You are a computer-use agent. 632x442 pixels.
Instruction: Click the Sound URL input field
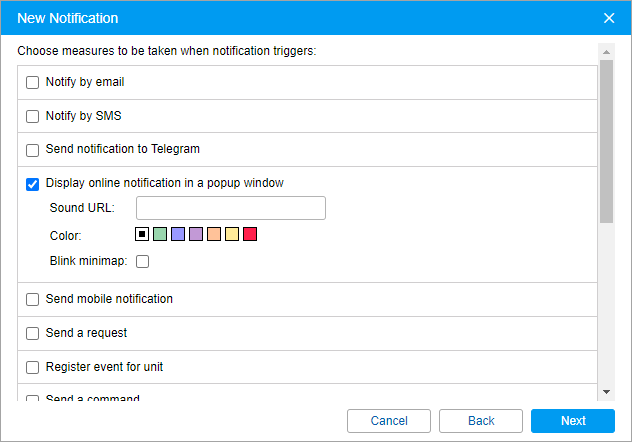pyautogui.click(x=231, y=208)
